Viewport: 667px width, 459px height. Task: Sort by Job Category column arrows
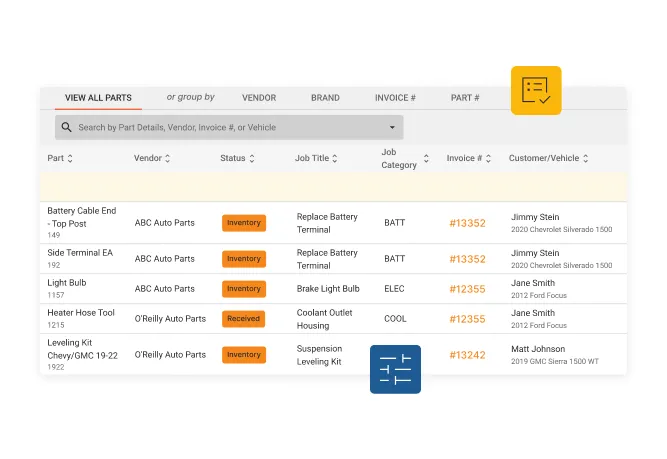click(x=426, y=158)
